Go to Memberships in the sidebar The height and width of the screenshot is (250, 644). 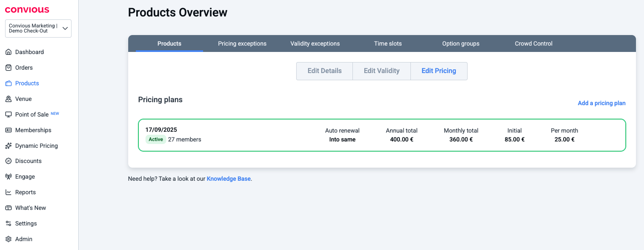33,130
